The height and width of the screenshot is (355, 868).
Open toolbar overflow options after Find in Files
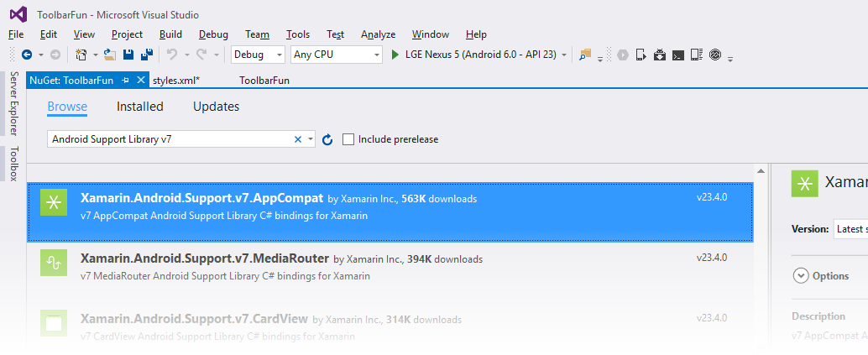tap(600, 60)
